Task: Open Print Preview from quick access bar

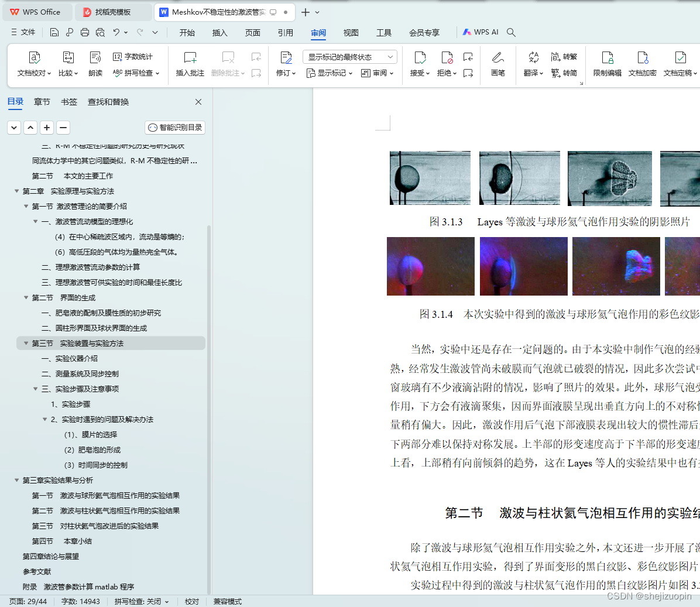Action: click(x=101, y=32)
